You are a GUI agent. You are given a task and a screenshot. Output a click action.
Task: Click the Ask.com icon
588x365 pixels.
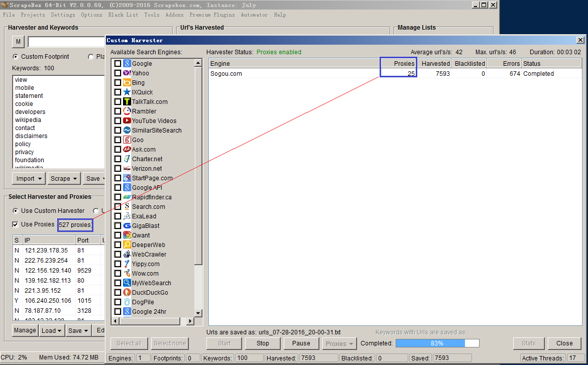point(127,149)
